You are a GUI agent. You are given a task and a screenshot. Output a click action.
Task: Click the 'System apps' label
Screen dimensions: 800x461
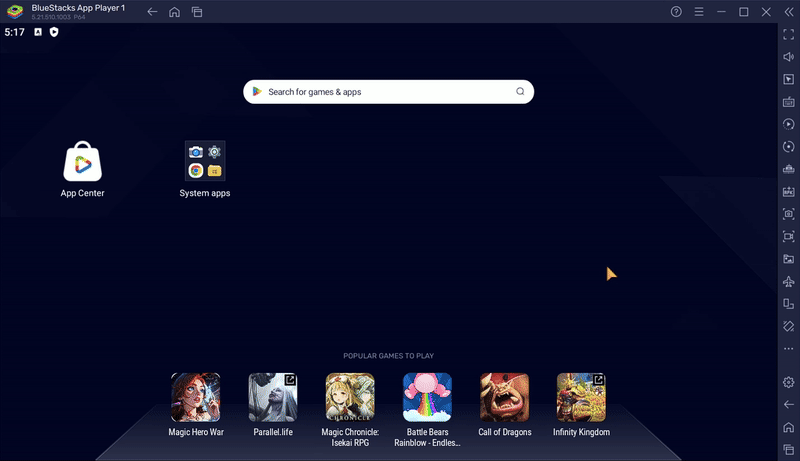click(205, 193)
